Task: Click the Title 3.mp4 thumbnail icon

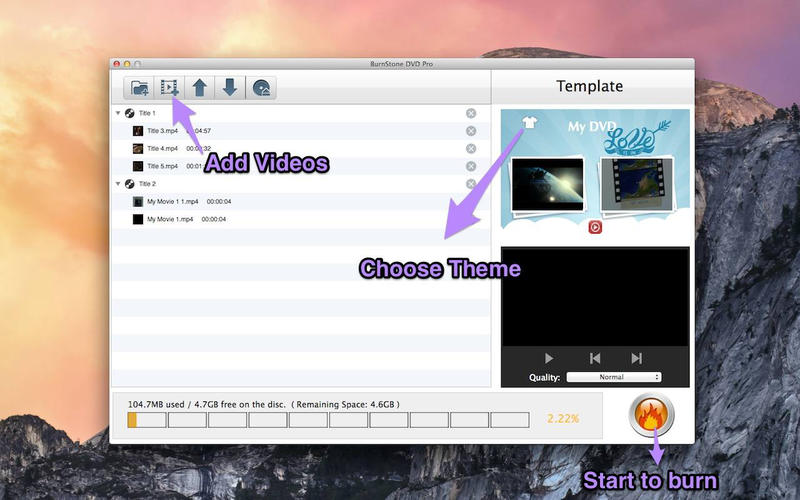Action: 138,131
